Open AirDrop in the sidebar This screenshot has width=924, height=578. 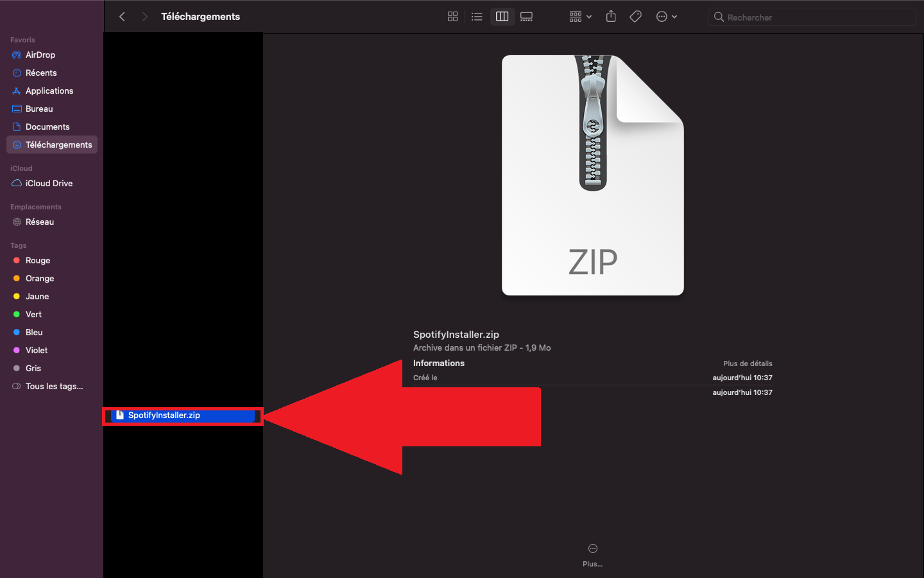(51, 55)
